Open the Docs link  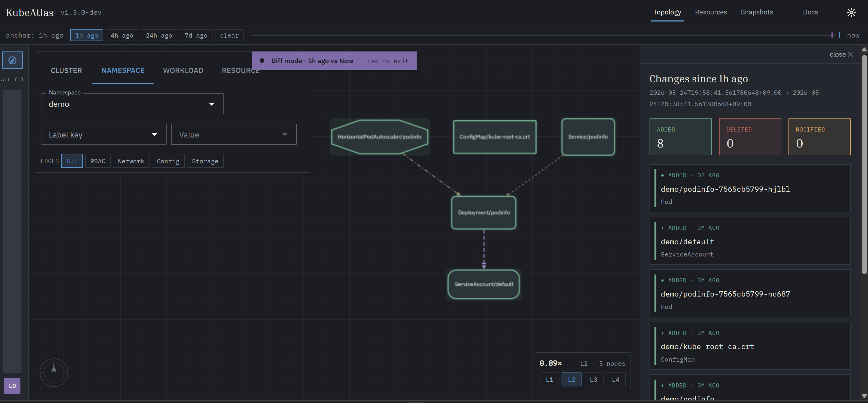pyautogui.click(x=810, y=13)
